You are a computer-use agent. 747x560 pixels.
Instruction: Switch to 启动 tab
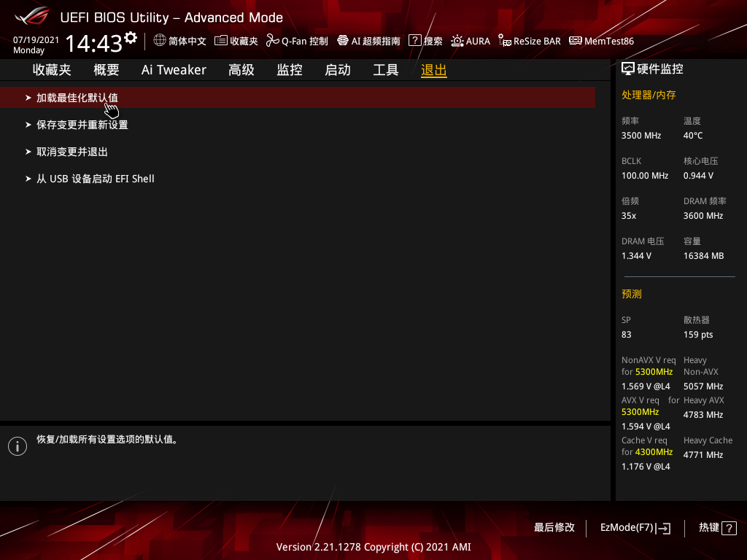[x=338, y=70]
